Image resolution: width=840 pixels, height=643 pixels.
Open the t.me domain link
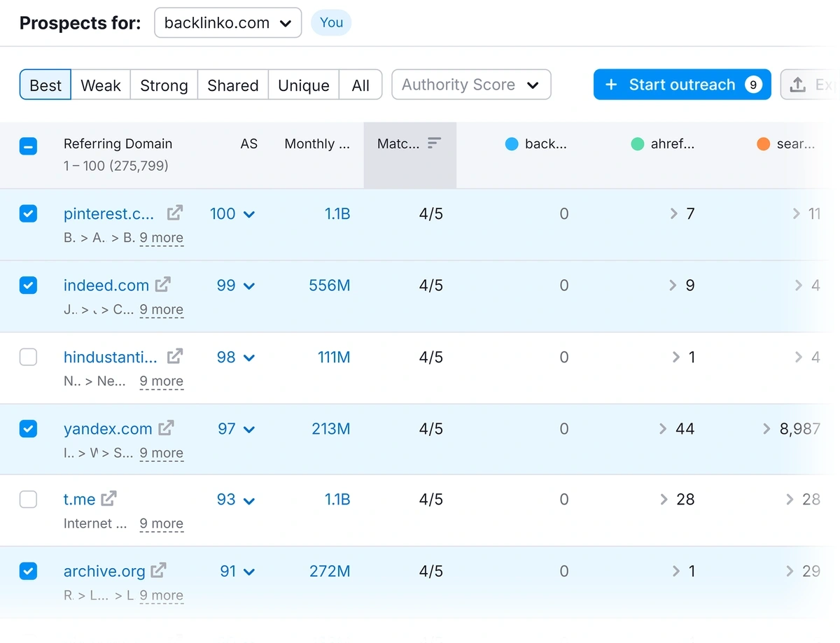coord(79,500)
